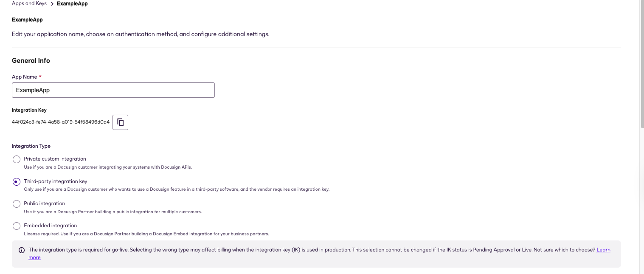This screenshot has width=644, height=274.
Task: Select the Private custom integration radio button
Action: (17, 159)
